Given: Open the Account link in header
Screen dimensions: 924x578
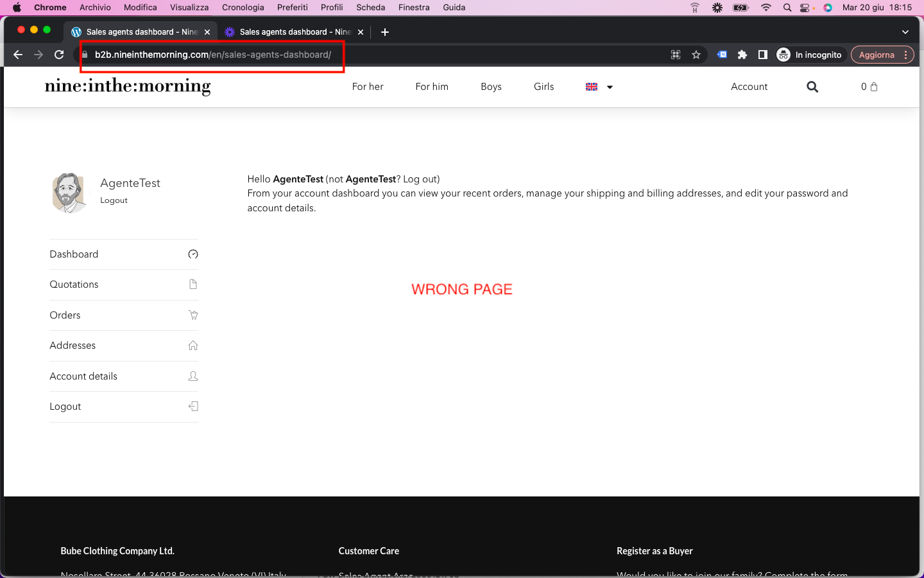Looking at the screenshot, I should pyautogui.click(x=749, y=87).
